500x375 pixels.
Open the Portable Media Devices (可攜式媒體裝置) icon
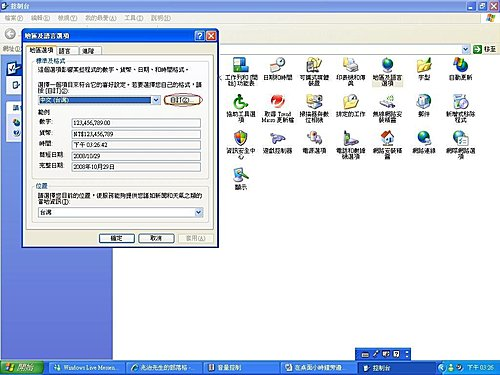pos(314,71)
